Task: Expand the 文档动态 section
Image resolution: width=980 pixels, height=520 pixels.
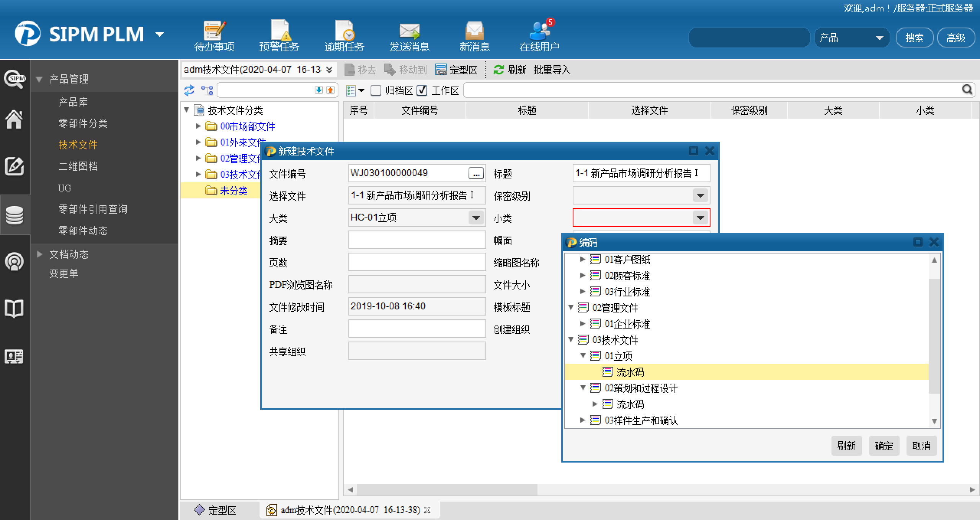Action: (39, 254)
